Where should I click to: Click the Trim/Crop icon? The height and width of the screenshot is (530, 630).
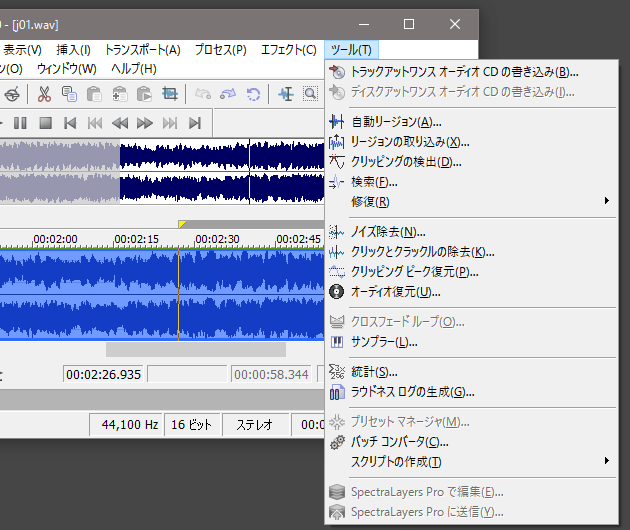(x=170, y=94)
